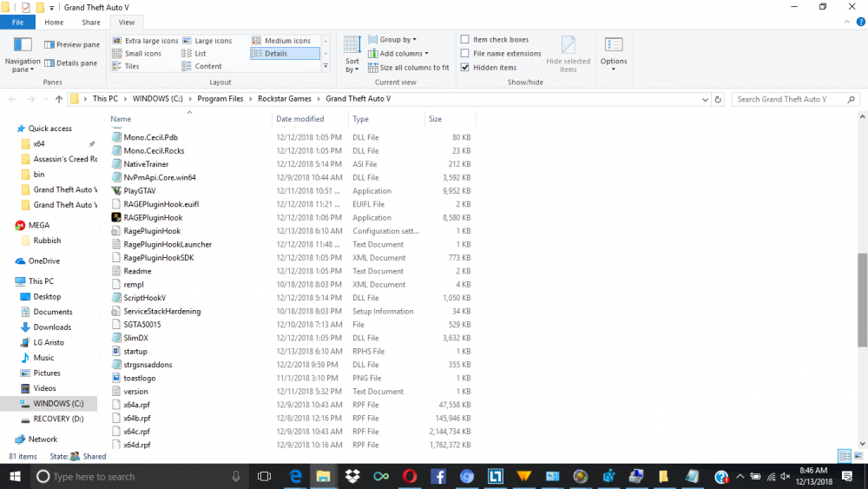Screen dimensions: 868x489
Task: Open the File menu
Action: click(x=17, y=23)
